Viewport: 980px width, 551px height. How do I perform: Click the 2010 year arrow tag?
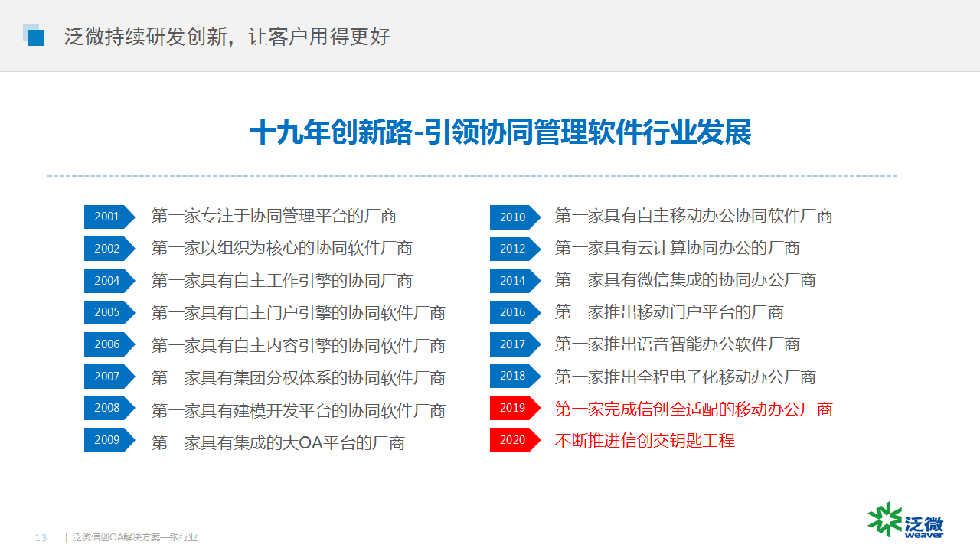click(515, 217)
